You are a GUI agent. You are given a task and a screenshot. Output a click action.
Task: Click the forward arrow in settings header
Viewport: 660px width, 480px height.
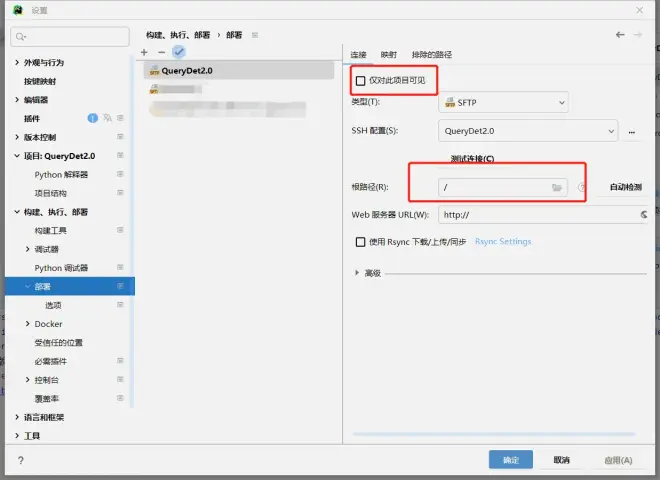coord(638,35)
